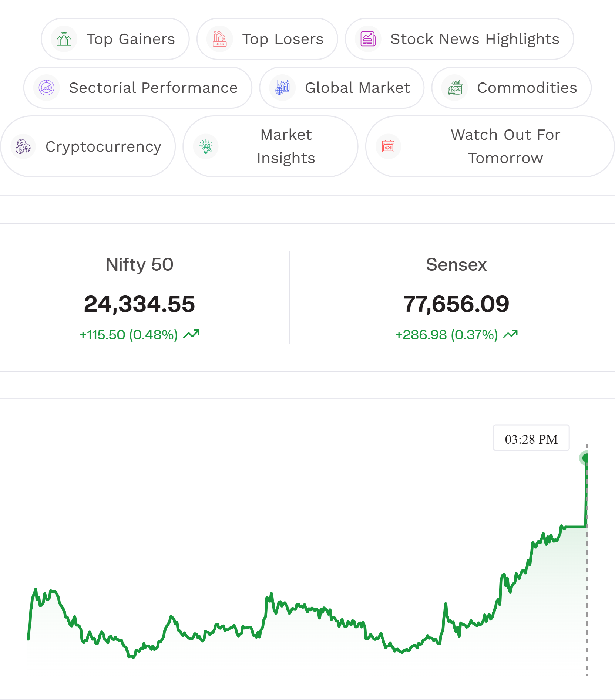
Task: Click the Stock News Highlights purple icon
Action: (x=368, y=39)
